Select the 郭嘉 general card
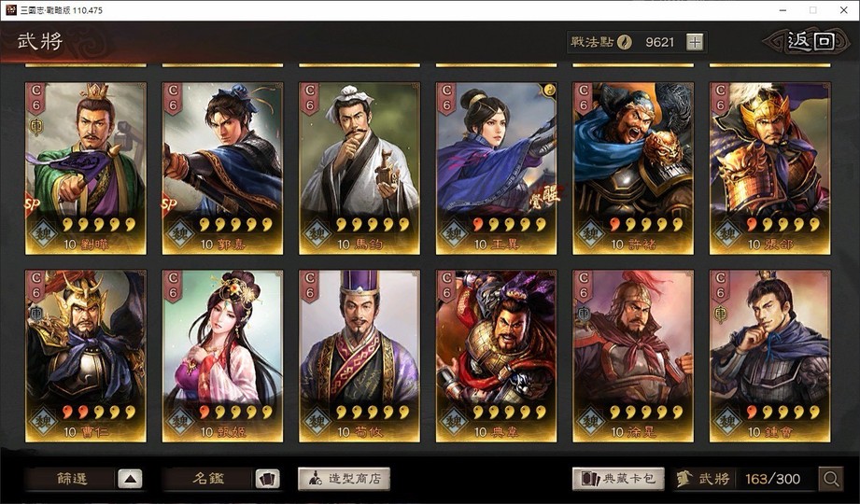This screenshot has height=504, width=860. coord(222,168)
